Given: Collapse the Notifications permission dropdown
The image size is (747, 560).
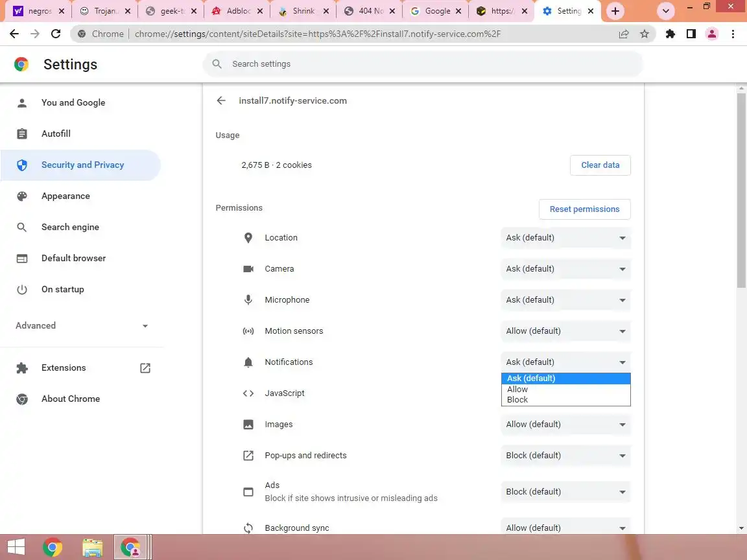Looking at the screenshot, I should 566,362.
